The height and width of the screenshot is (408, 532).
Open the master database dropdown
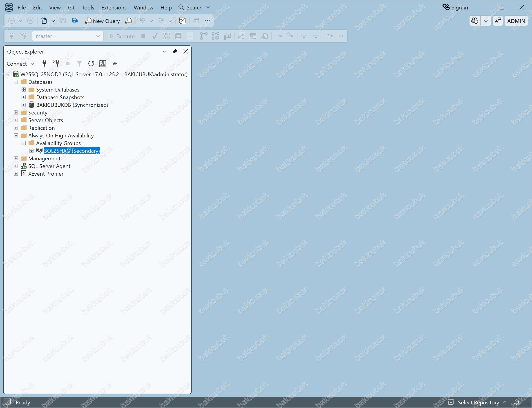67,36
